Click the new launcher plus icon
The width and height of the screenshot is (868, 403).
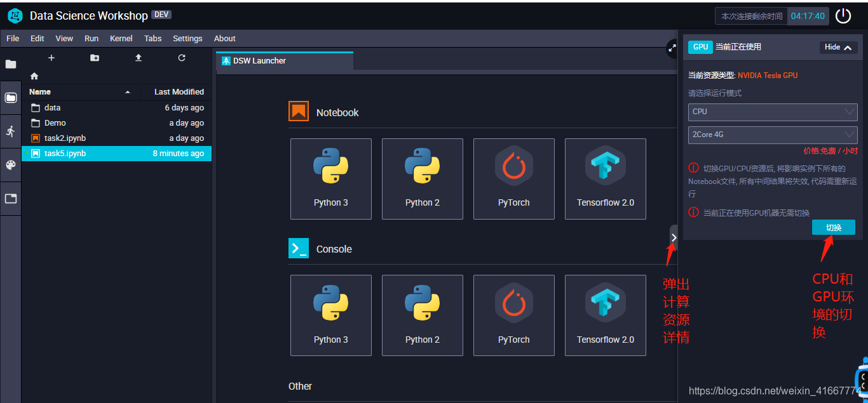tap(51, 58)
